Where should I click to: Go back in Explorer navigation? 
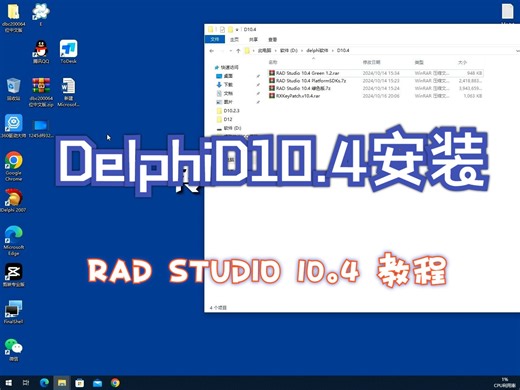click(x=212, y=51)
